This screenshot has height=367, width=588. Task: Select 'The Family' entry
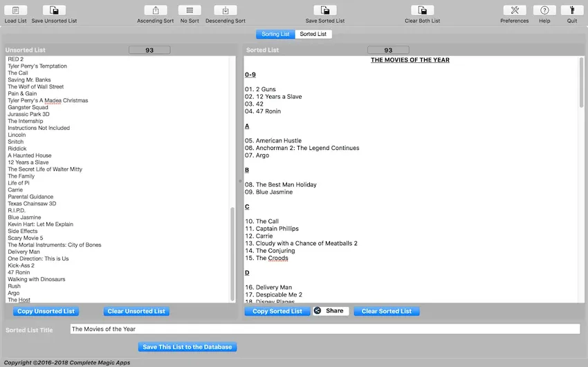point(21,176)
